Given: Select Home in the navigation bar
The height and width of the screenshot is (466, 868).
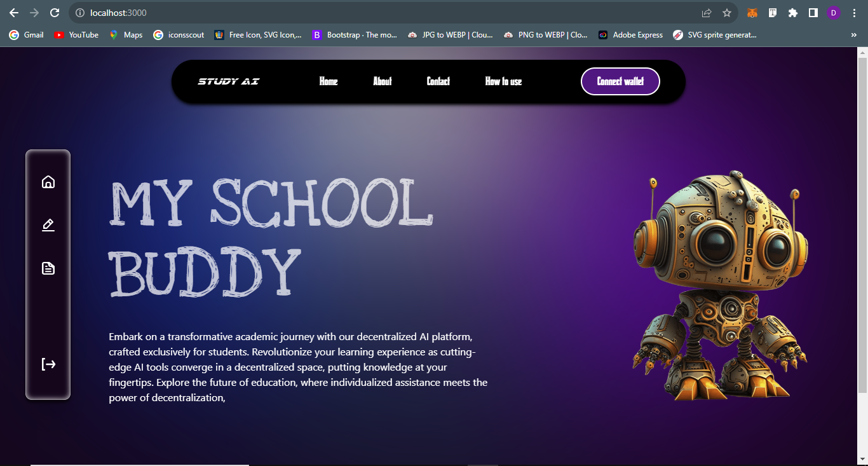Looking at the screenshot, I should (x=329, y=81).
